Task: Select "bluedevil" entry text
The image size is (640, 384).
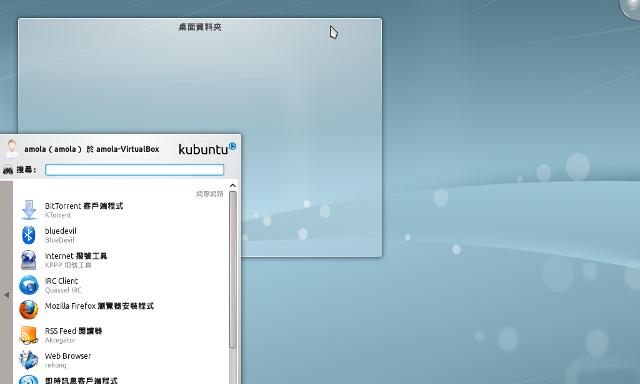Action: 60,231
